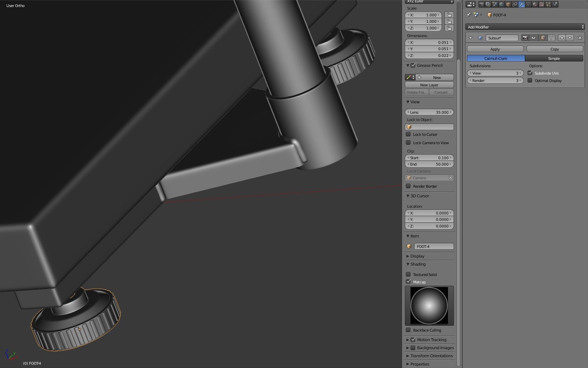The width and height of the screenshot is (588, 368).
Task: Apply the Subsurf modifier
Action: tap(495, 49)
